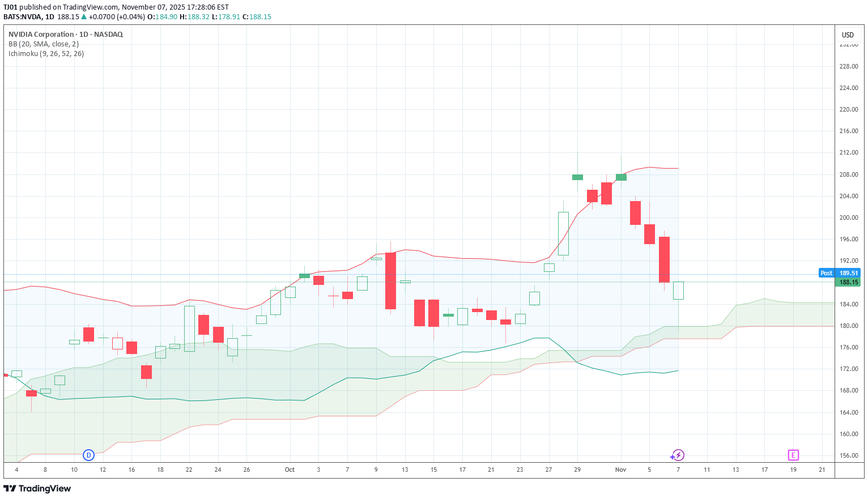
Task: Click the earnings 'E' event marker
Action: [793, 455]
